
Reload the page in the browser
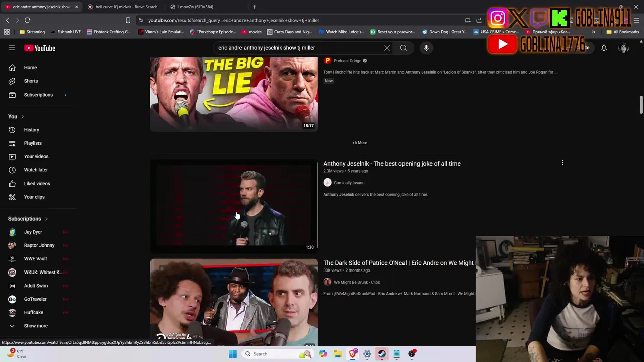click(27, 20)
